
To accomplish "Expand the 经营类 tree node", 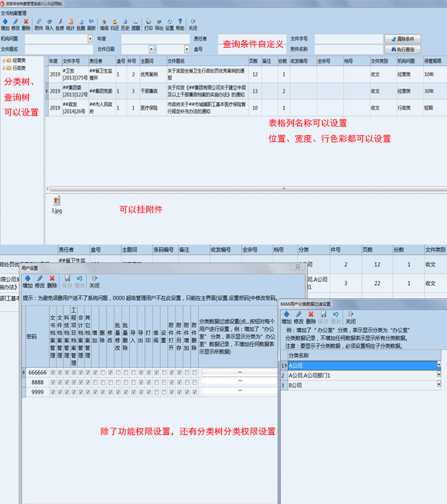I will click(4, 60).
